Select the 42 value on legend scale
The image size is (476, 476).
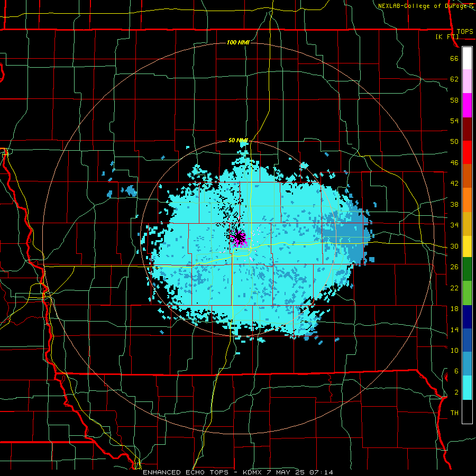click(454, 184)
